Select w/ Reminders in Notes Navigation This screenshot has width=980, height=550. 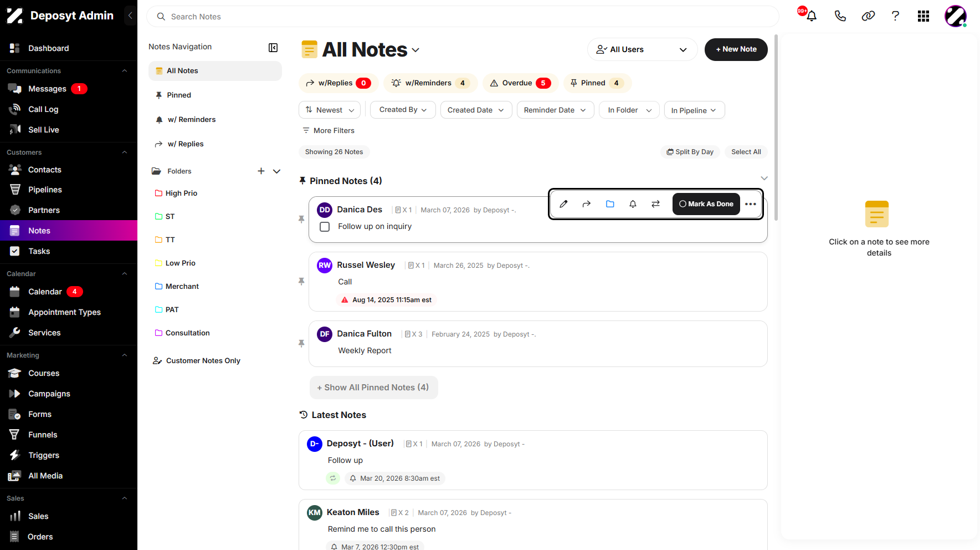pyautogui.click(x=215, y=120)
